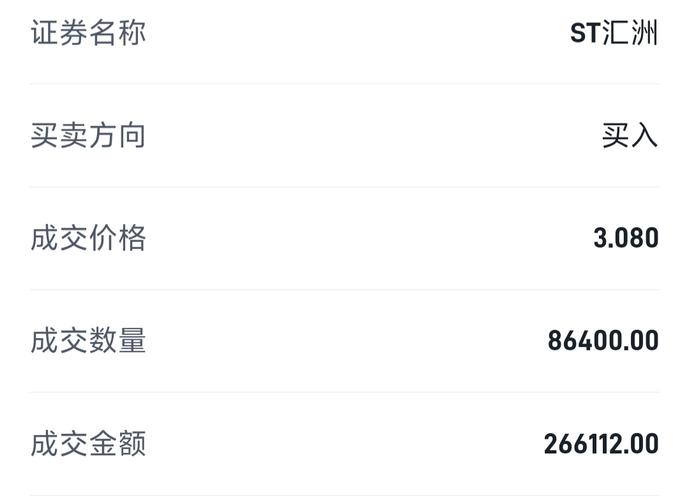Image resolution: width=689 pixels, height=500 pixels.
Task: Click the divider line below 成交数量
Action: [x=344, y=393]
